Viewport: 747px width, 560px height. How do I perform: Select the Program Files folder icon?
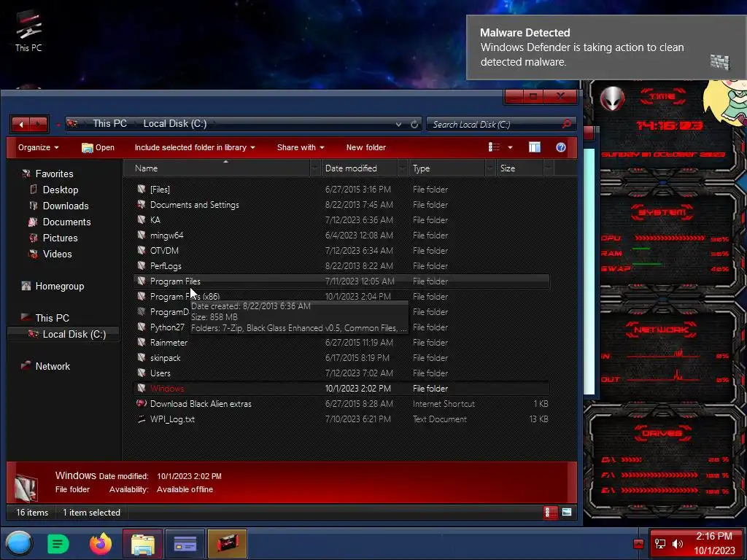point(141,281)
